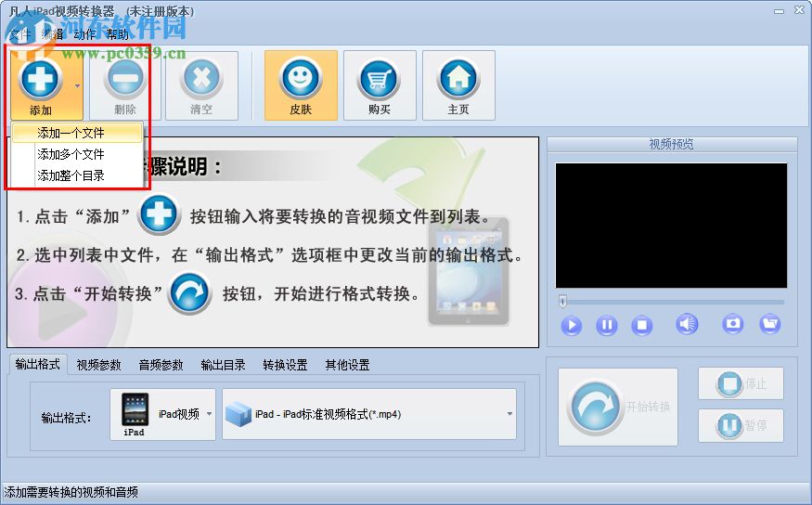812x505 pixels.
Task: Open the 帮助 menu
Action: pos(117,34)
